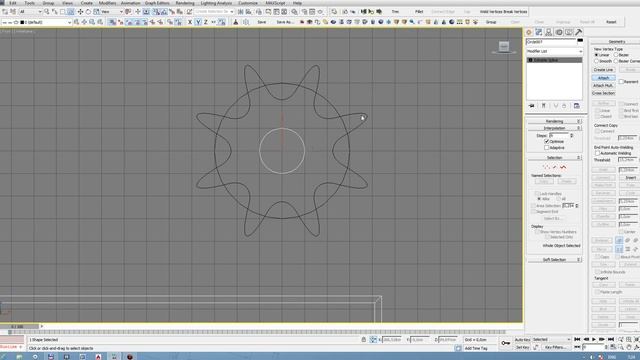Open the Animation menu
The width and height of the screenshot is (640, 360).
click(x=130, y=3)
